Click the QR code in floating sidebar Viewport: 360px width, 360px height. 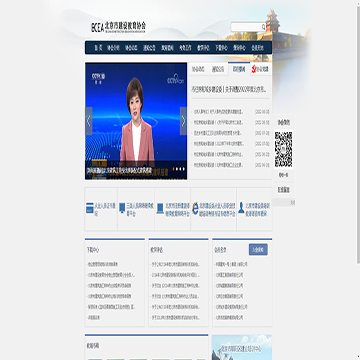(x=284, y=150)
